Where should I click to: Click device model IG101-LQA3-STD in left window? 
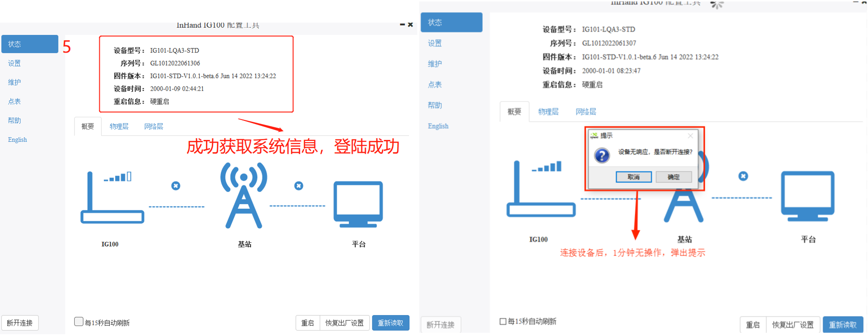[x=175, y=50]
